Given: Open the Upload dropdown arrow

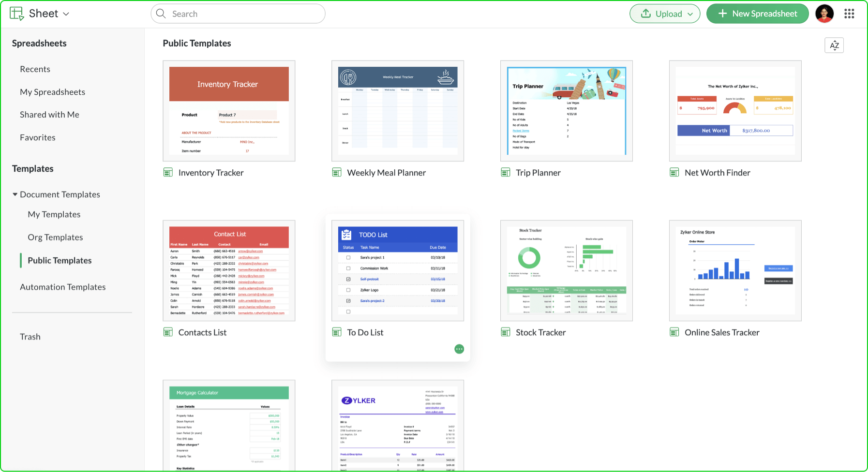Looking at the screenshot, I should [691, 14].
